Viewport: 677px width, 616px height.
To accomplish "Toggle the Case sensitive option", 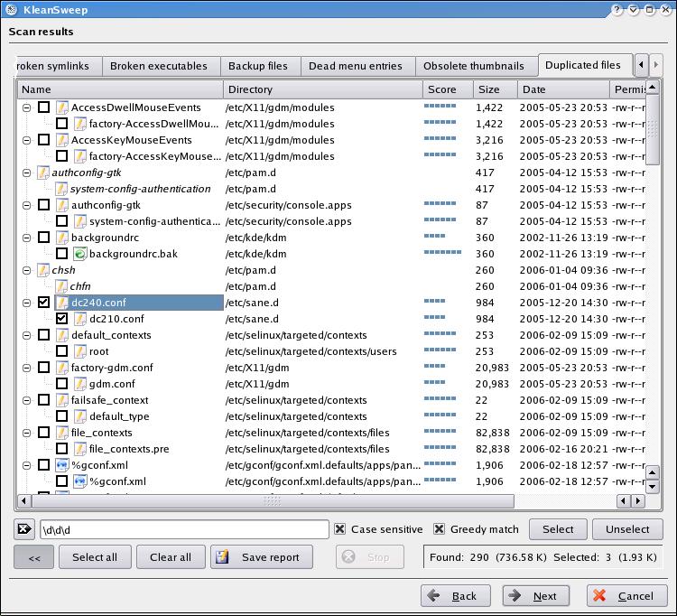I will [x=339, y=528].
